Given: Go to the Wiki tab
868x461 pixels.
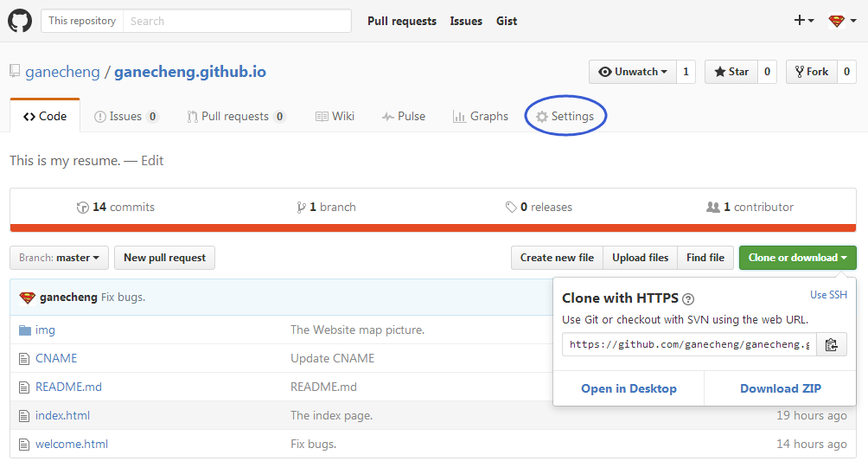Looking at the screenshot, I should click(335, 117).
